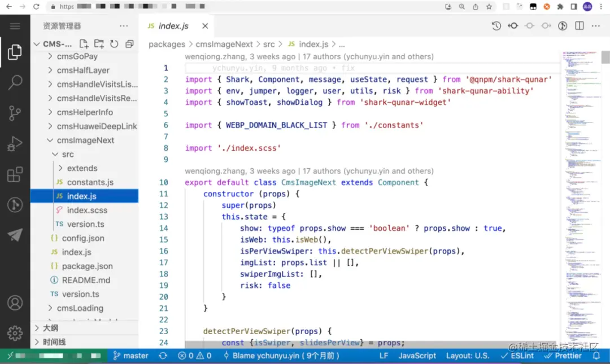
Task: Open the Source Control view
Action: click(15, 113)
